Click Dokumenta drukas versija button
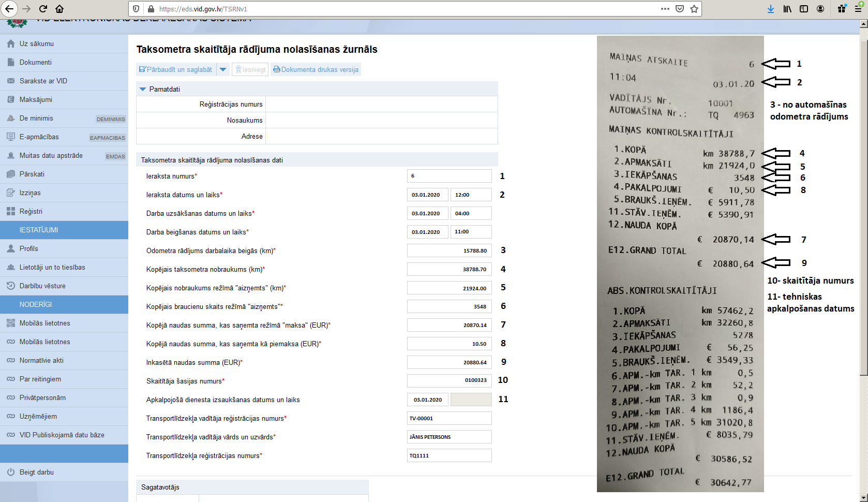This screenshot has width=868, height=502. 316,69
